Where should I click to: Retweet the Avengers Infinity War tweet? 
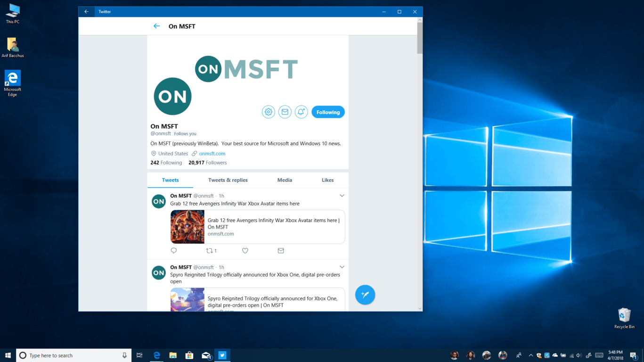tap(212, 251)
